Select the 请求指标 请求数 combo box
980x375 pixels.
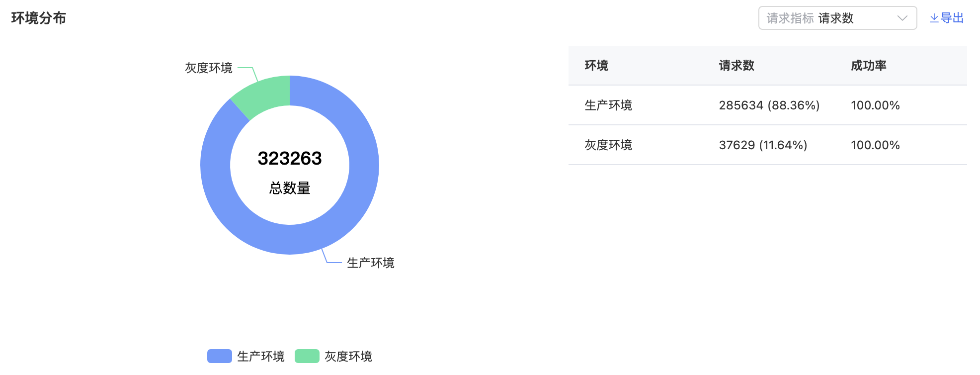[837, 18]
